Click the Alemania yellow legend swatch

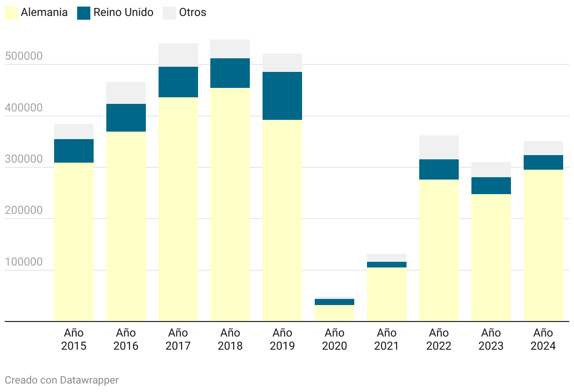(x=11, y=13)
